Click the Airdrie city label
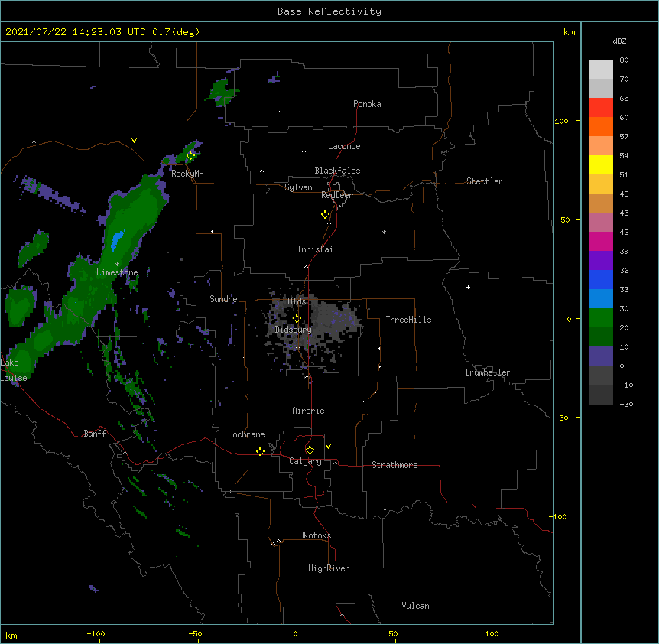Viewport: 659px width, 644px height. (308, 411)
